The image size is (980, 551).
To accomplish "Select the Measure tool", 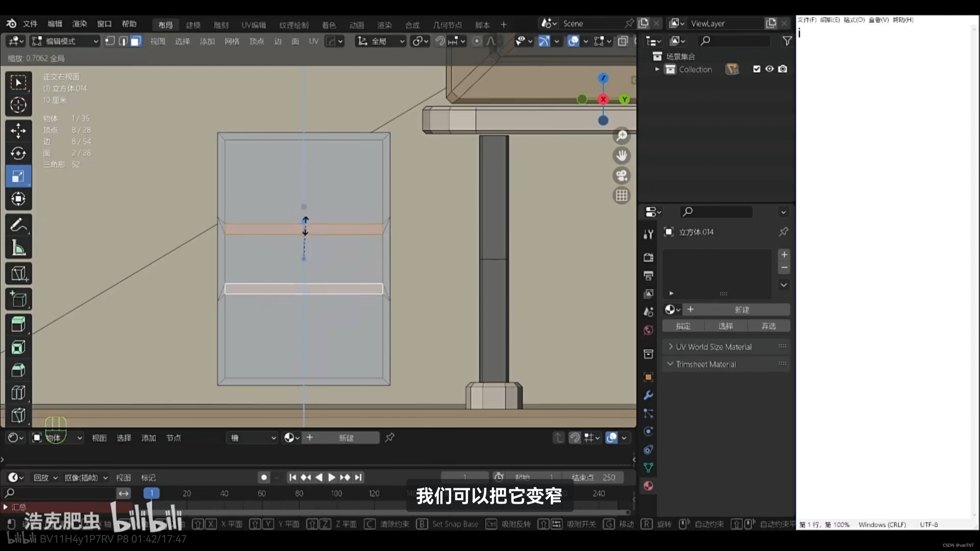I will coord(18,248).
